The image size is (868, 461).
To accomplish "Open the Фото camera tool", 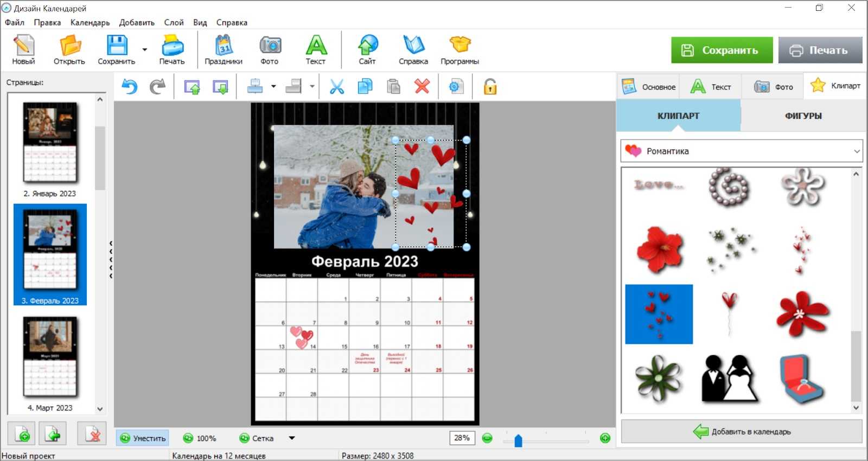I will pos(270,49).
